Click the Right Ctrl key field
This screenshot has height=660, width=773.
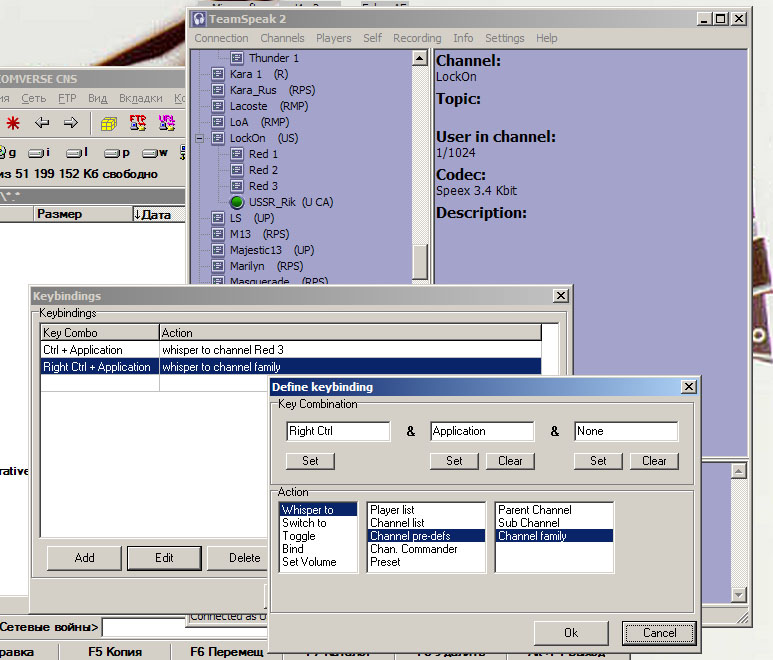[x=338, y=431]
